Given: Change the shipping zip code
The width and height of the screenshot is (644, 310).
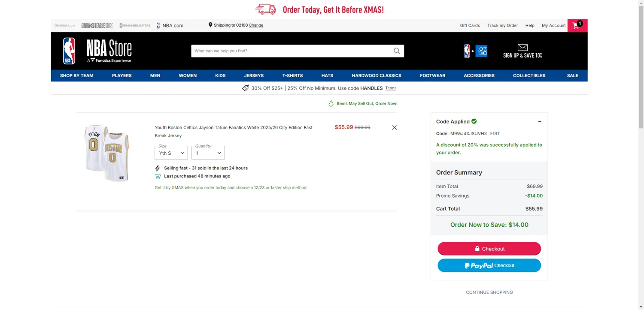Looking at the screenshot, I should [256, 25].
